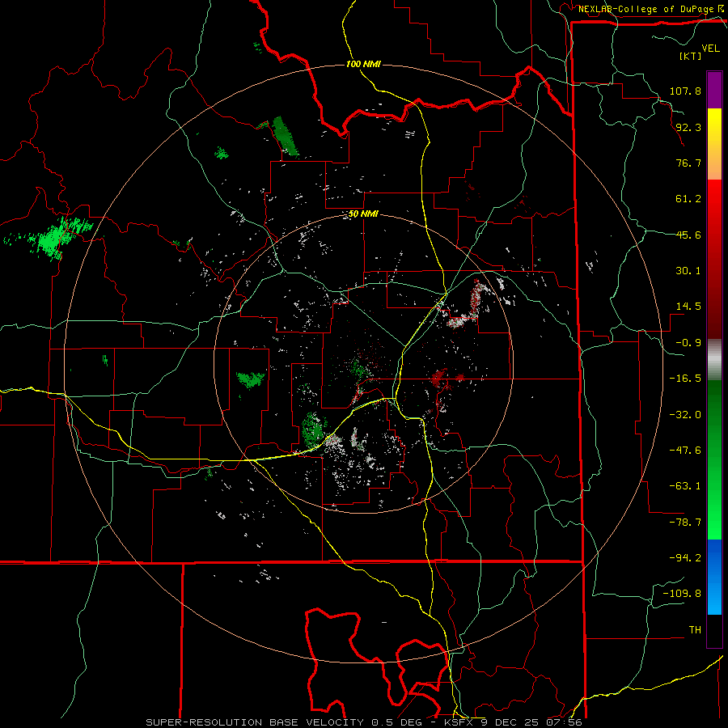Click the 14.5 velocity scale value
Screen dimensions: 728x728
pos(688,307)
